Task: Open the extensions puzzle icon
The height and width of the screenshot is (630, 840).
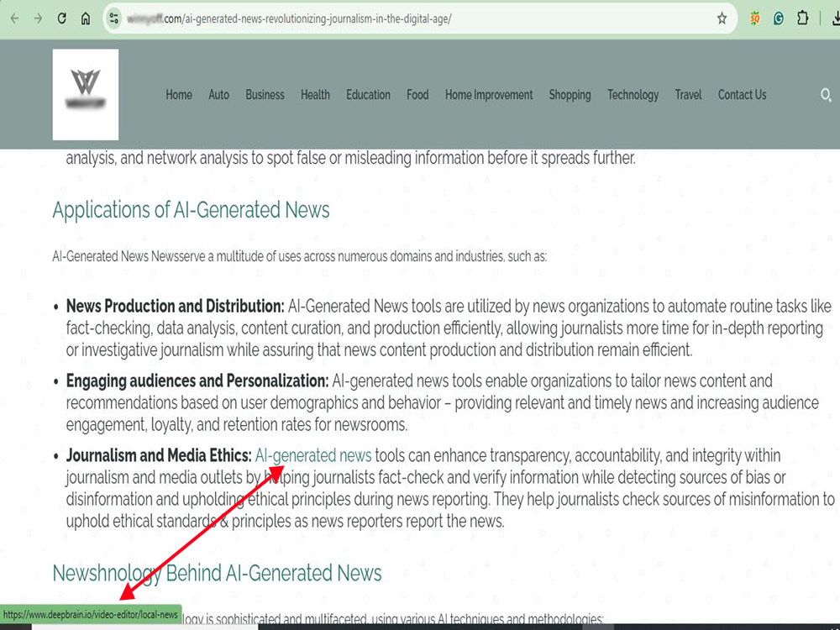Action: click(x=802, y=18)
